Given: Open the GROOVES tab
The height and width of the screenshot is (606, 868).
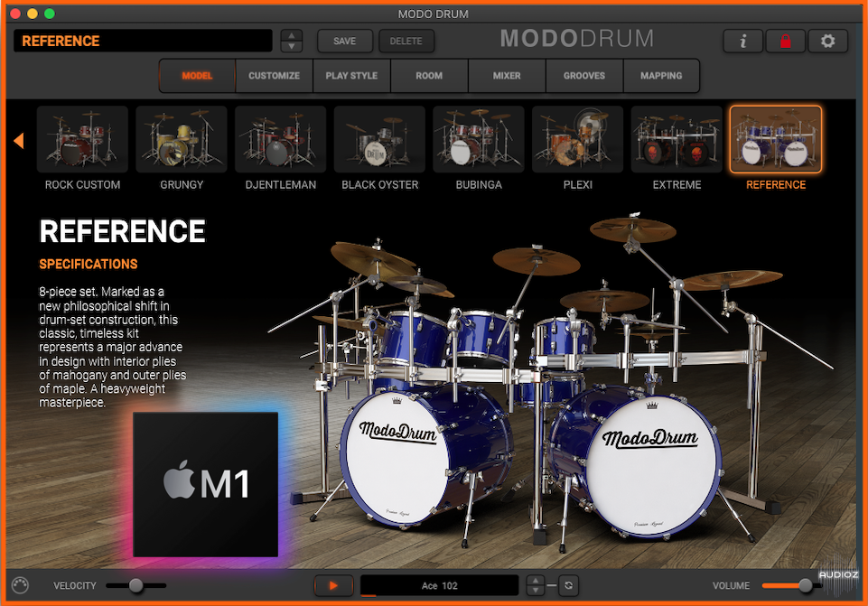Looking at the screenshot, I should (x=584, y=76).
